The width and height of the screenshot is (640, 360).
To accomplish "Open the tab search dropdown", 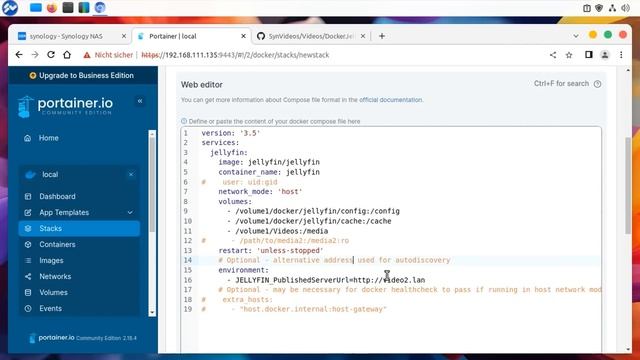I will pos(576,36).
